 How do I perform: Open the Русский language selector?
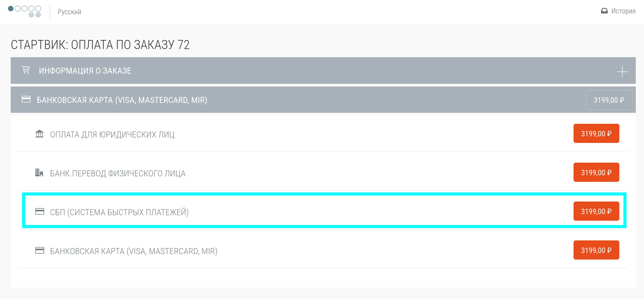coord(69,12)
